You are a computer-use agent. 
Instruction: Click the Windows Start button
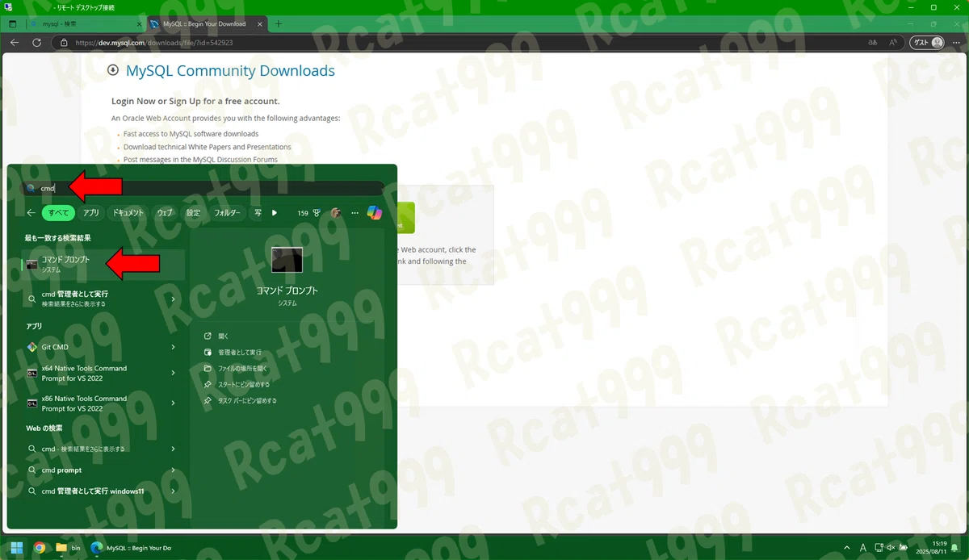click(x=16, y=548)
